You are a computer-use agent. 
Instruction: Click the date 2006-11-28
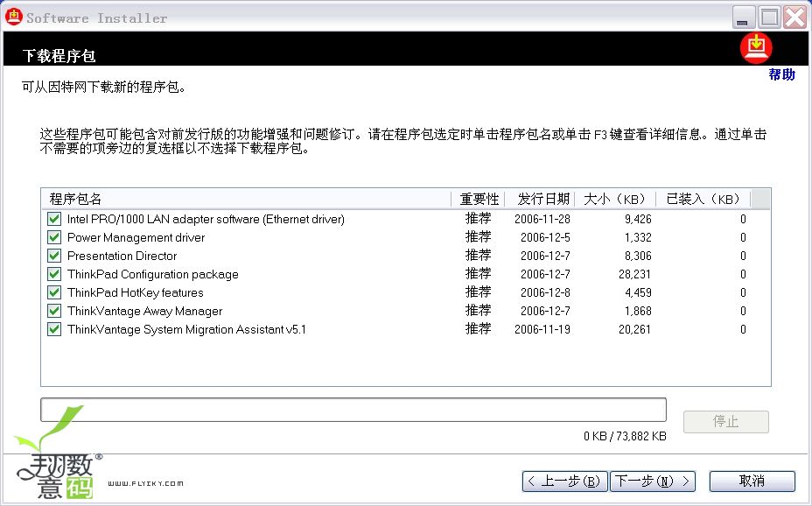point(542,219)
